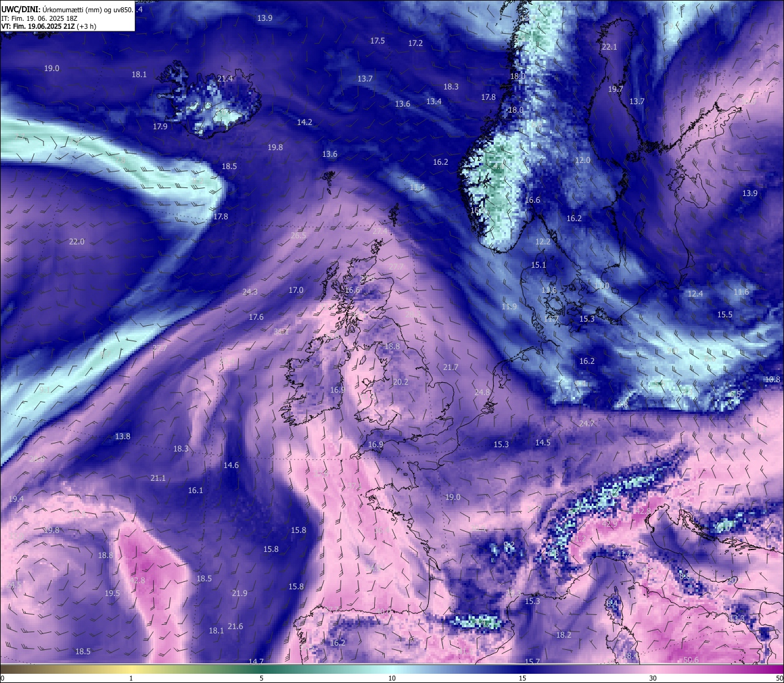Click the colorbar tick labeled 1
784x683 pixels.
131,678
